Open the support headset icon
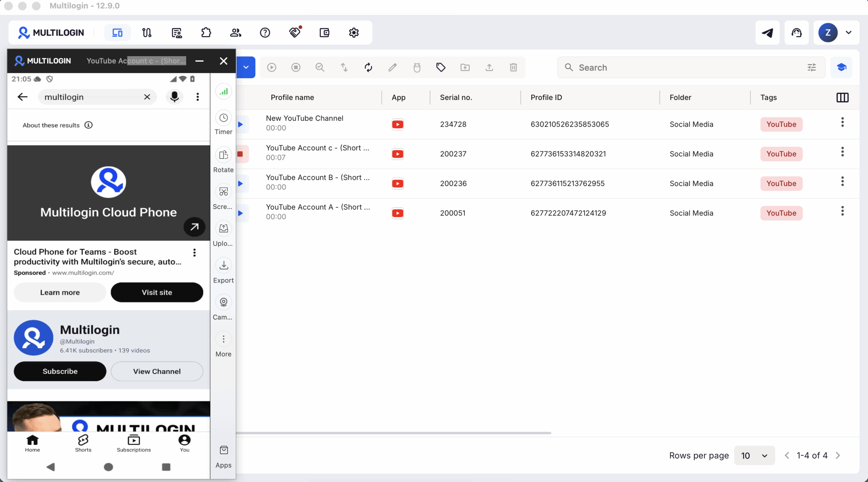 (x=796, y=33)
